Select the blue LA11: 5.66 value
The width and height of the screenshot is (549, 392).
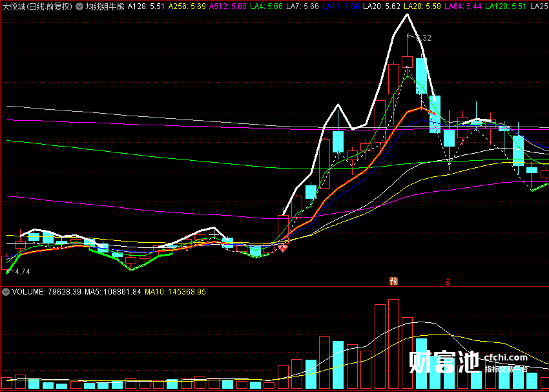pyautogui.click(x=341, y=6)
